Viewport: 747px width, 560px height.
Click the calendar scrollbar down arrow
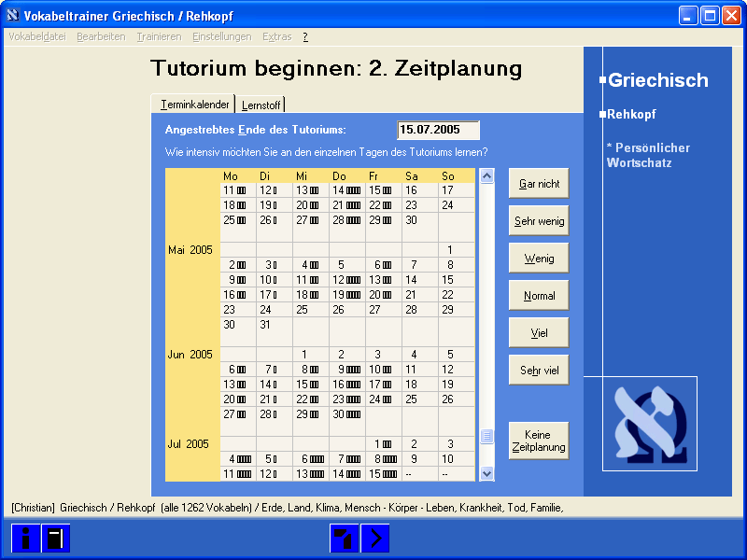click(486, 473)
